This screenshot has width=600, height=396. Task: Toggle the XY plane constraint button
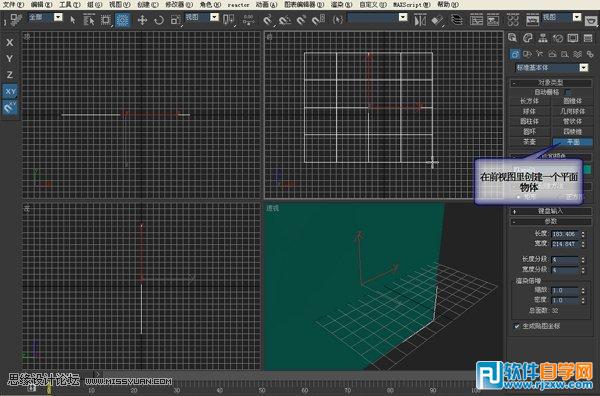tap(10, 91)
